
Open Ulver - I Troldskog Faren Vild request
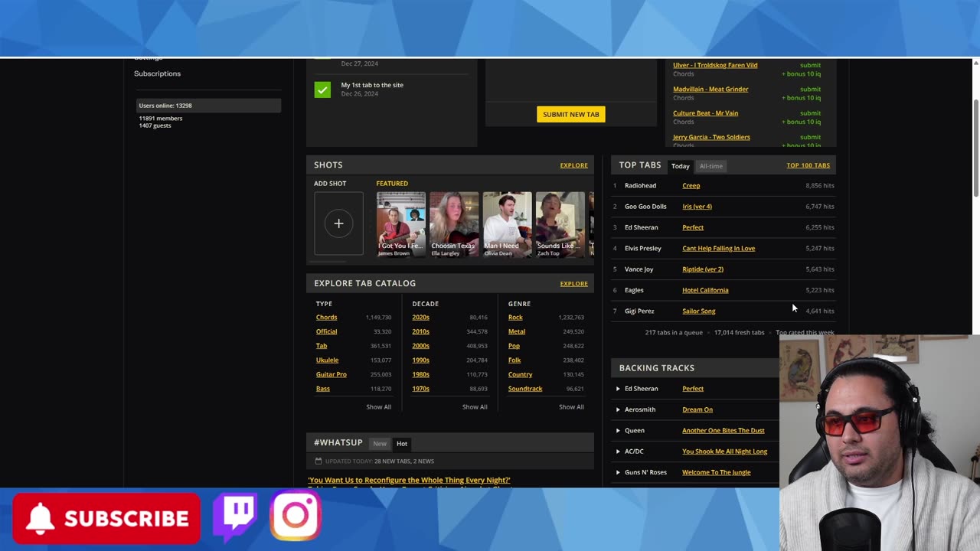(715, 65)
